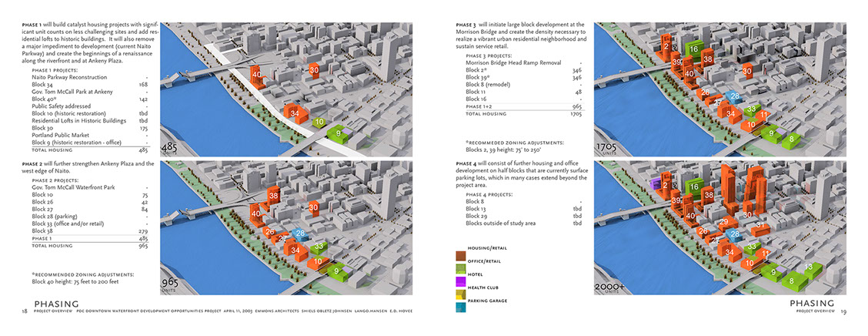Pick the teal blue legend swatch
Image resolution: width=868 pixels, height=336 pixels.
coord(461,307)
